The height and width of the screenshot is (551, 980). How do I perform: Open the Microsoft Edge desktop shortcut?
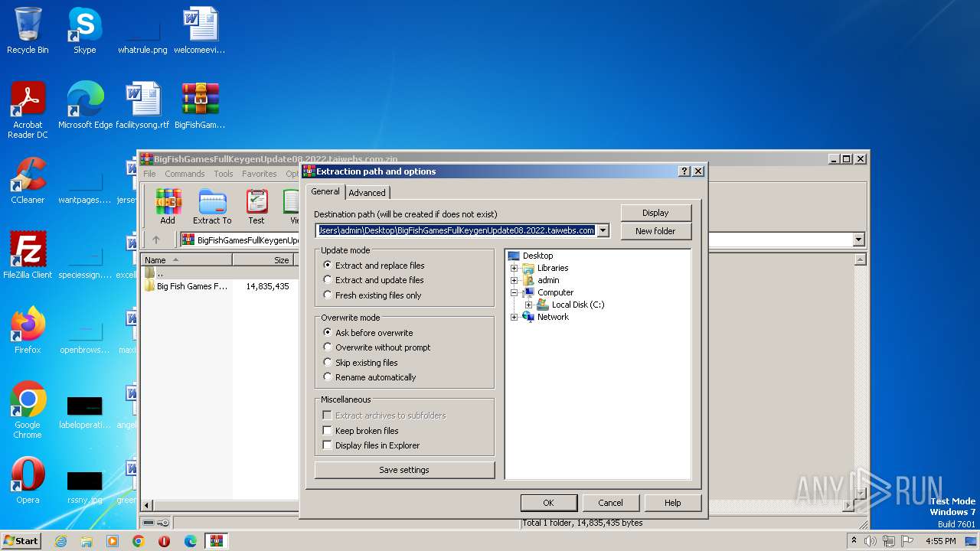click(85, 106)
